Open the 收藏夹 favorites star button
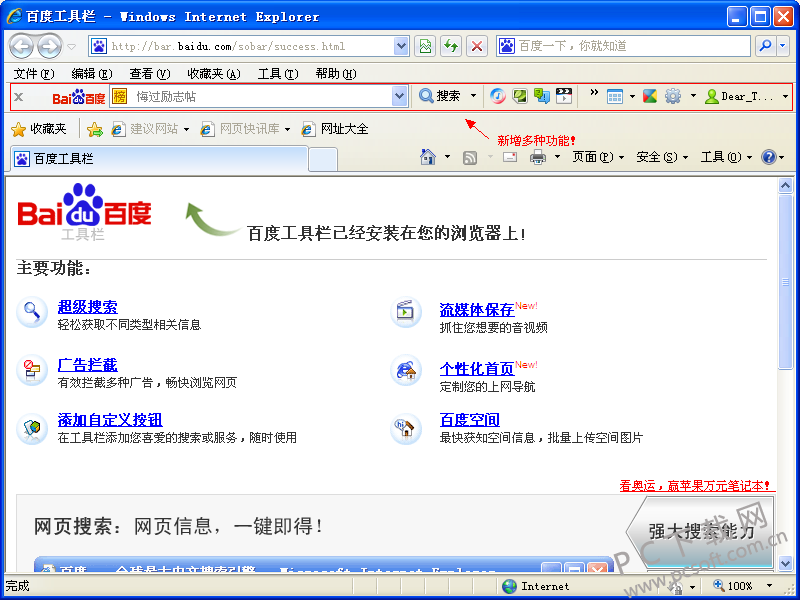 coord(39,129)
